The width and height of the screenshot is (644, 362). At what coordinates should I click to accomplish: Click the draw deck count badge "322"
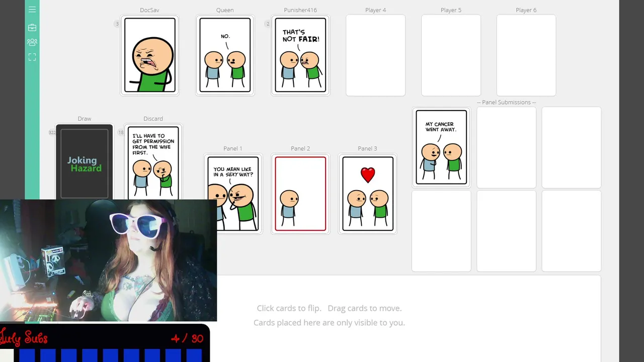(52, 132)
